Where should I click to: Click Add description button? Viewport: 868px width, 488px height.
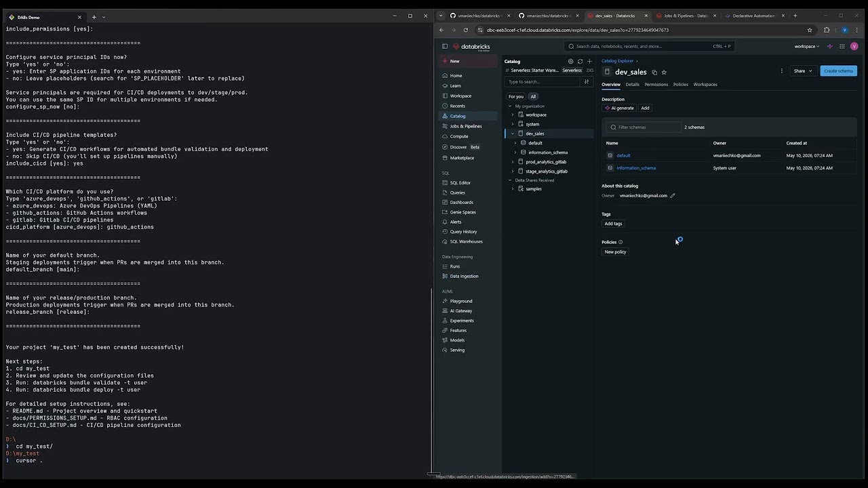pyautogui.click(x=645, y=108)
